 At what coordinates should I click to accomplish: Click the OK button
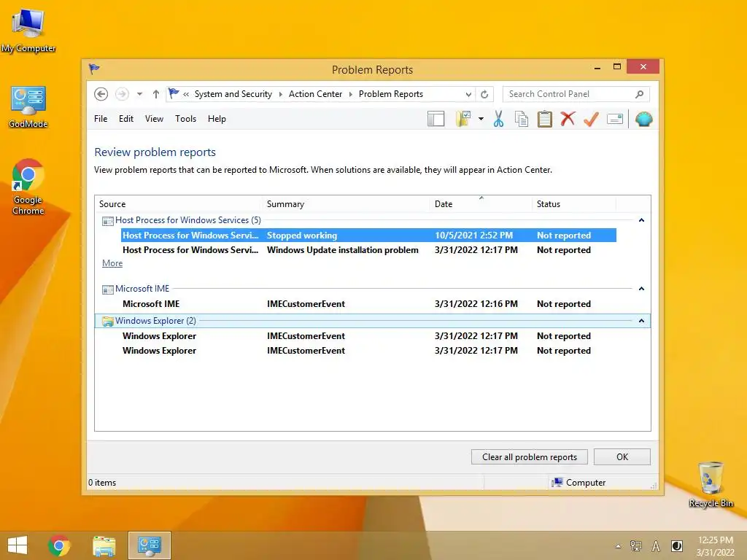(x=622, y=457)
